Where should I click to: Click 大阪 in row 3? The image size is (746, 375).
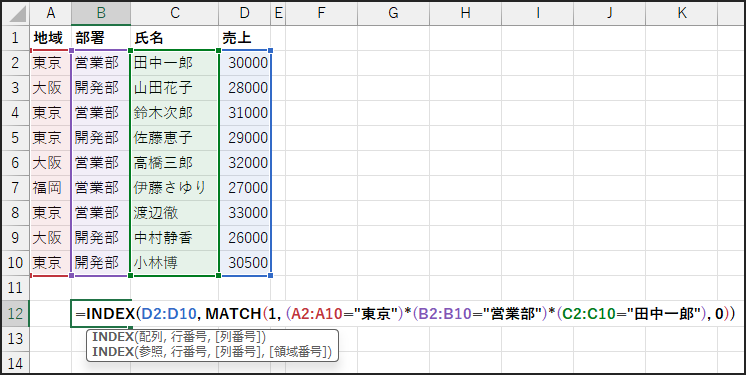pos(50,88)
